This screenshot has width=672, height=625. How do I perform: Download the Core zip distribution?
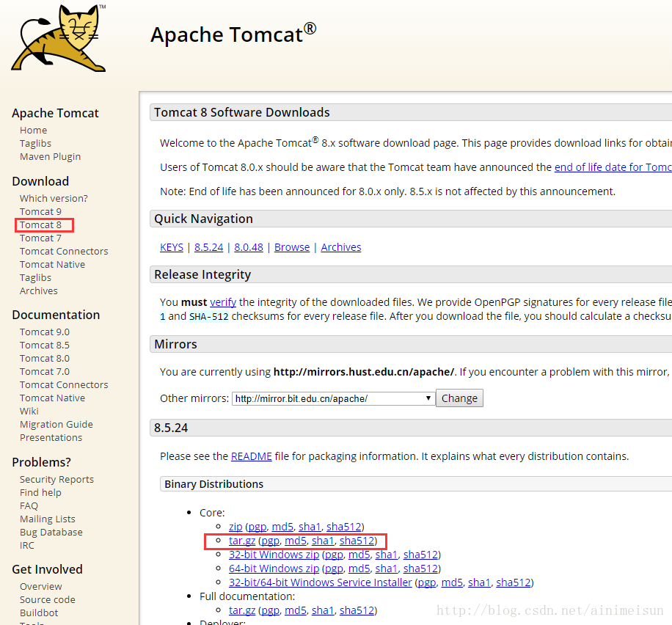click(x=235, y=527)
